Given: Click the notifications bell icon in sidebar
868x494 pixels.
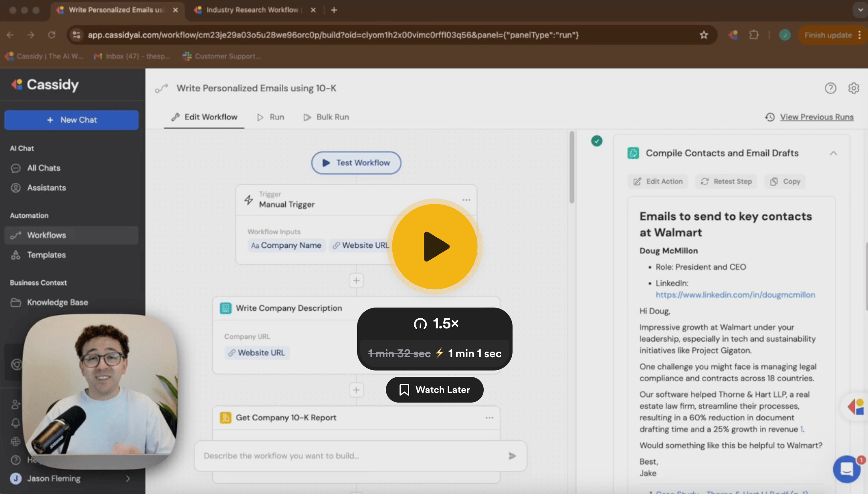Looking at the screenshot, I should point(16,423).
